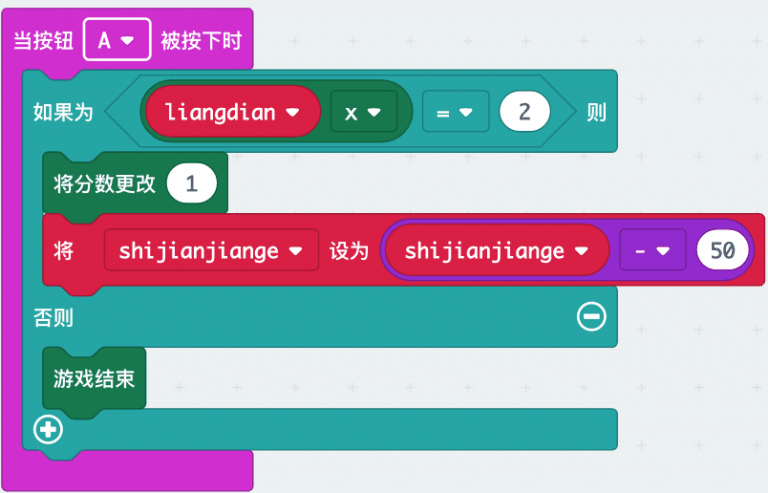Click the 则 label at the condition's end
This screenshot has width=768, height=493.
[x=596, y=112]
